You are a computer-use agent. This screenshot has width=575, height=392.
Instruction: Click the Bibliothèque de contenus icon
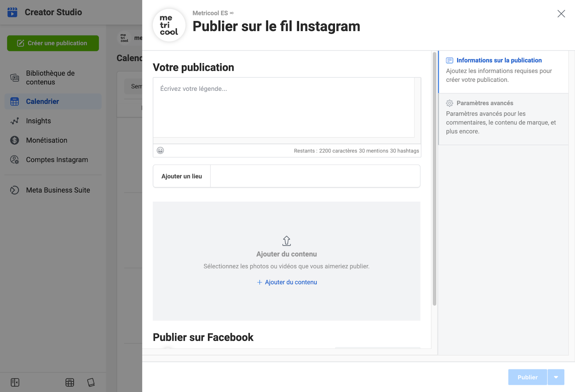[14, 78]
